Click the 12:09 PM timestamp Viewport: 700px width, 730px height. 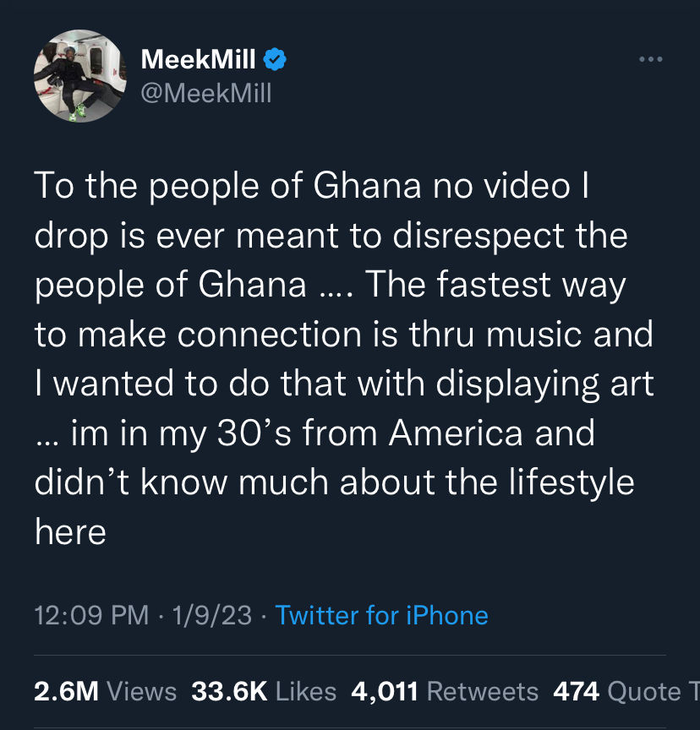(x=91, y=615)
